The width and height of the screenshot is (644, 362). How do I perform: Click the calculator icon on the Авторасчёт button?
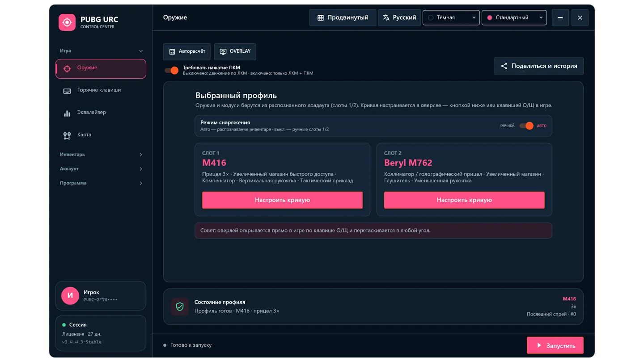click(x=172, y=52)
